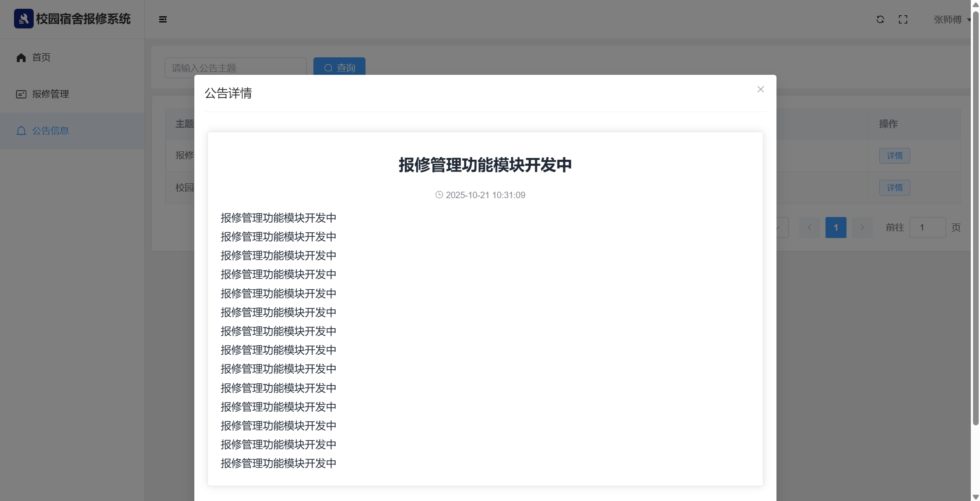Go to previous pagination page arrow
This screenshot has width=980, height=501.
click(x=809, y=228)
